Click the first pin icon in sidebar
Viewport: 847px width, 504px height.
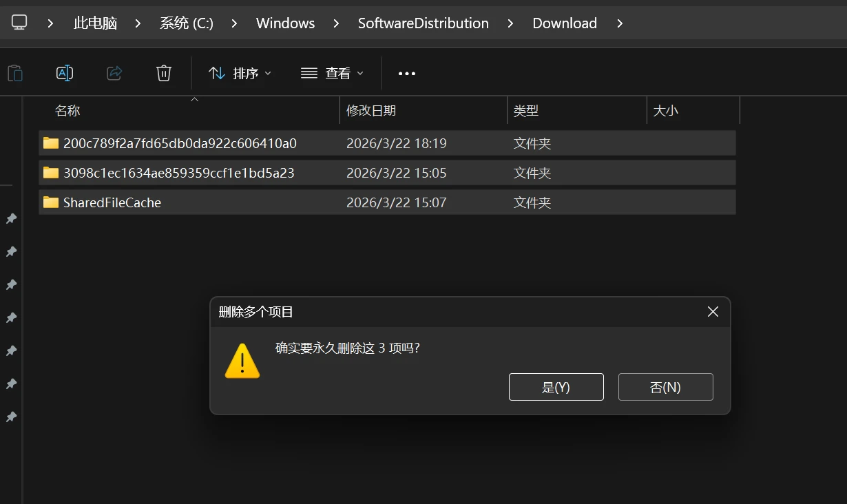(11, 218)
